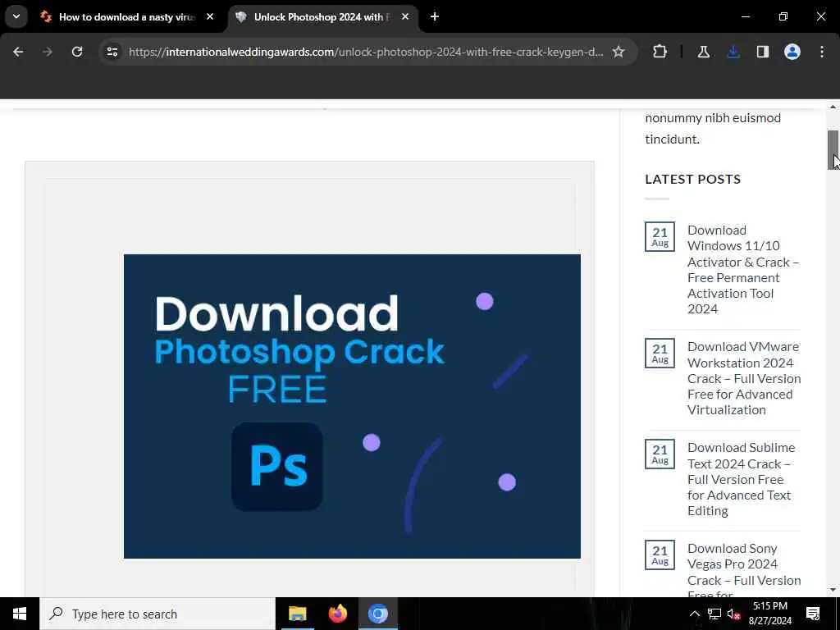This screenshot has width=840, height=630.
Task: Click the muted volume tray icon
Action: point(733,614)
